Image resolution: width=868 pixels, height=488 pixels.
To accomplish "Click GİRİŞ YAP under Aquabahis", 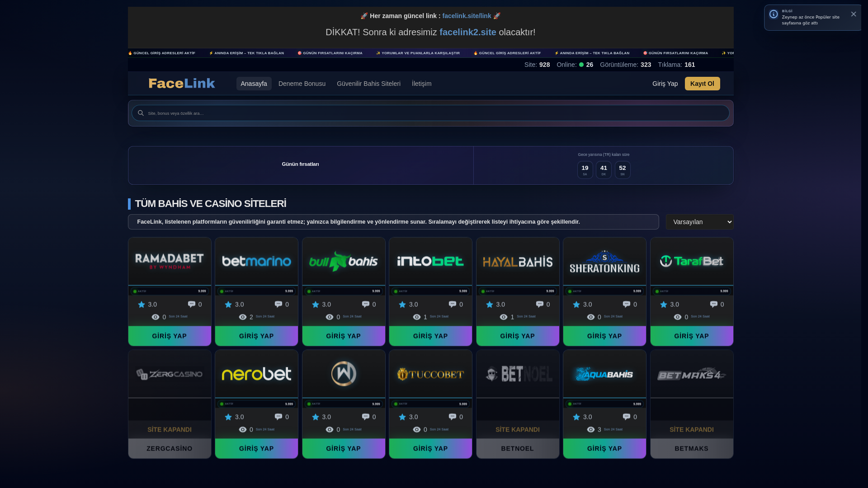I will [x=604, y=449].
